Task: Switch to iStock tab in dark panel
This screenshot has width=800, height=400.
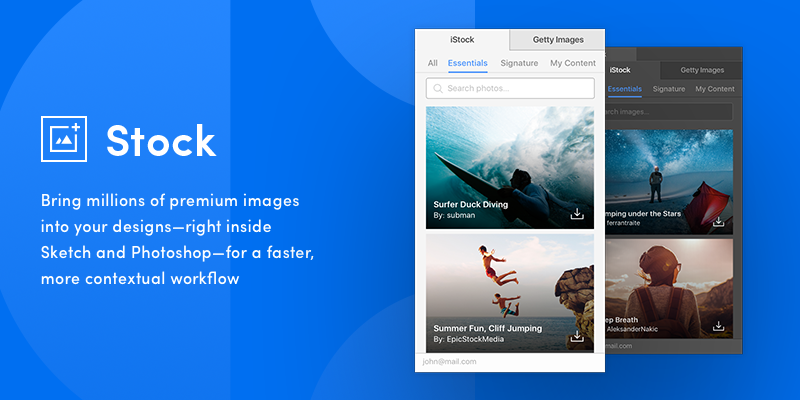Action: click(x=620, y=70)
